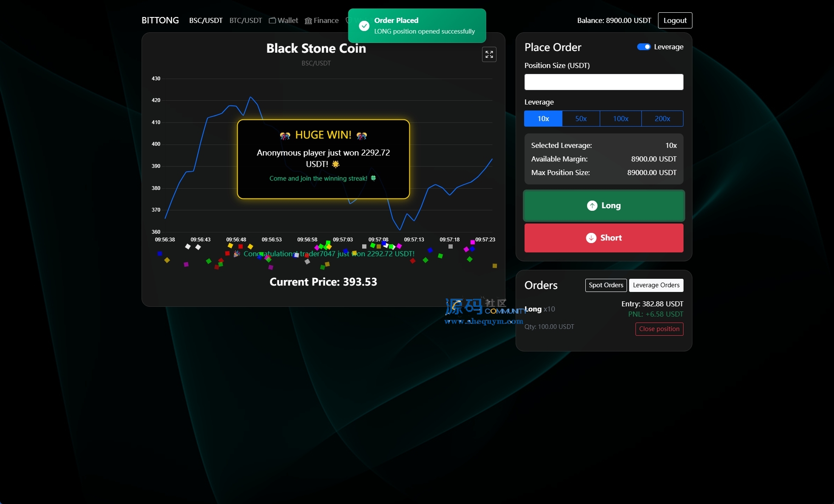The width and height of the screenshot is (834, 504).
Task: Click the BITTONG brand logo
Action: coord(160,20)
